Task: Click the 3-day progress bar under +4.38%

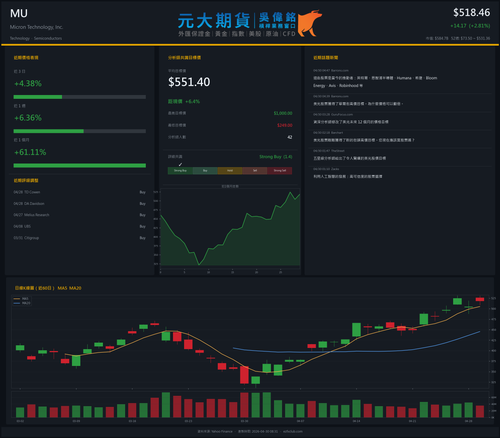Action: pyautogui.click(x=80, y=97)
